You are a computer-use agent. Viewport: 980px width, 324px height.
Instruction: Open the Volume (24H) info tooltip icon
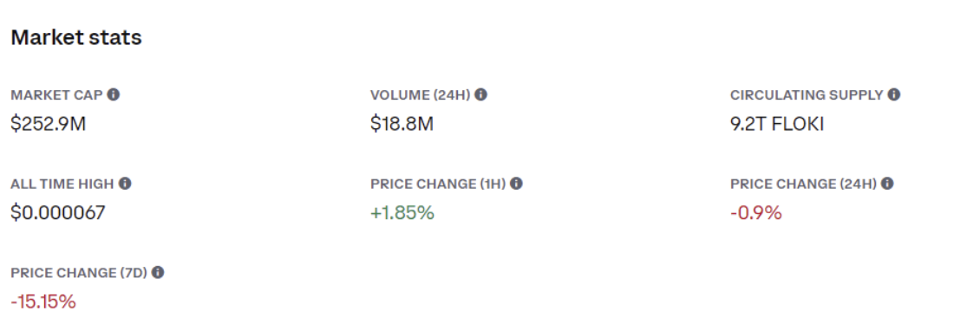[x=480, y=95]
